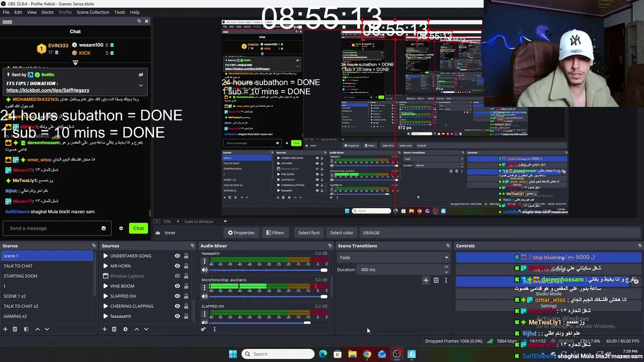Increase transition duration with up arrow
Screen dimensions: 644x362
pos(446,267)
